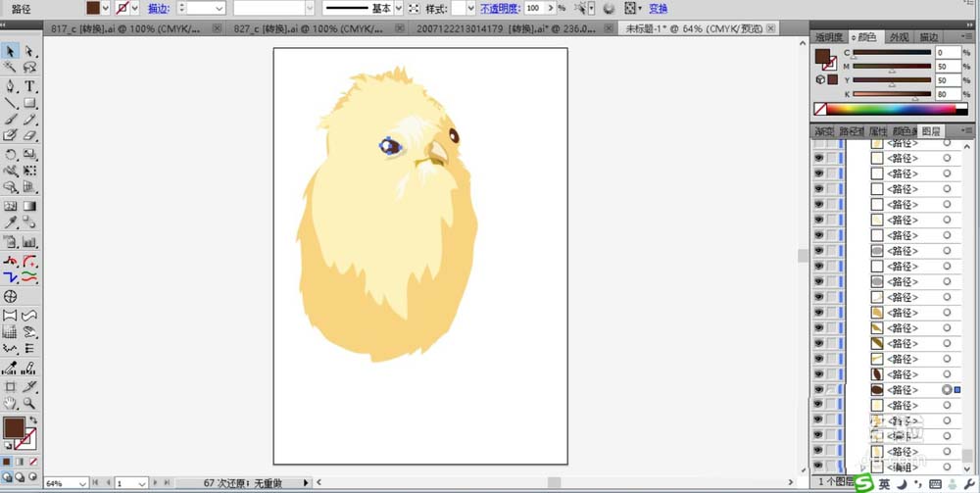Open the 外观 panel tab
The width and height of the screenshot is (980, 493).
pos(899,37)
